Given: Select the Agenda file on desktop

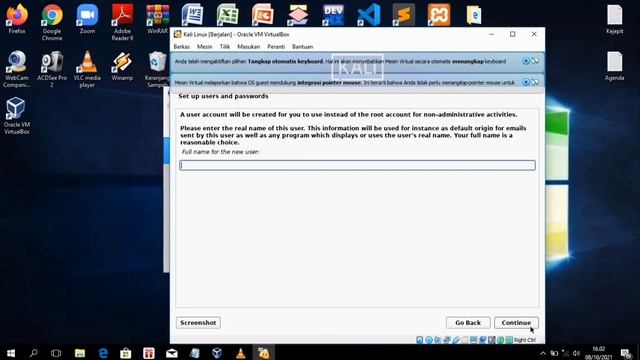Looking at the screenshot, I should (615, 66).
